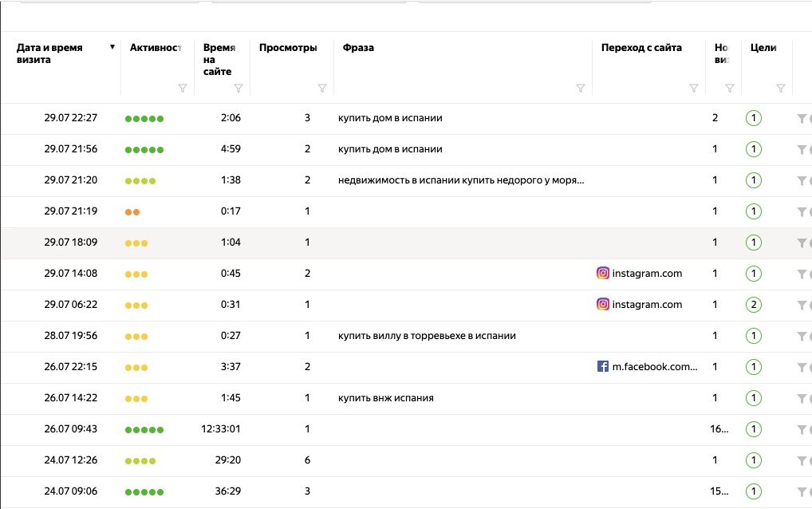Click phrase 'купить внж испания'
The width and height of the screenshot is (812, 509).
click(x=386, y=398)
